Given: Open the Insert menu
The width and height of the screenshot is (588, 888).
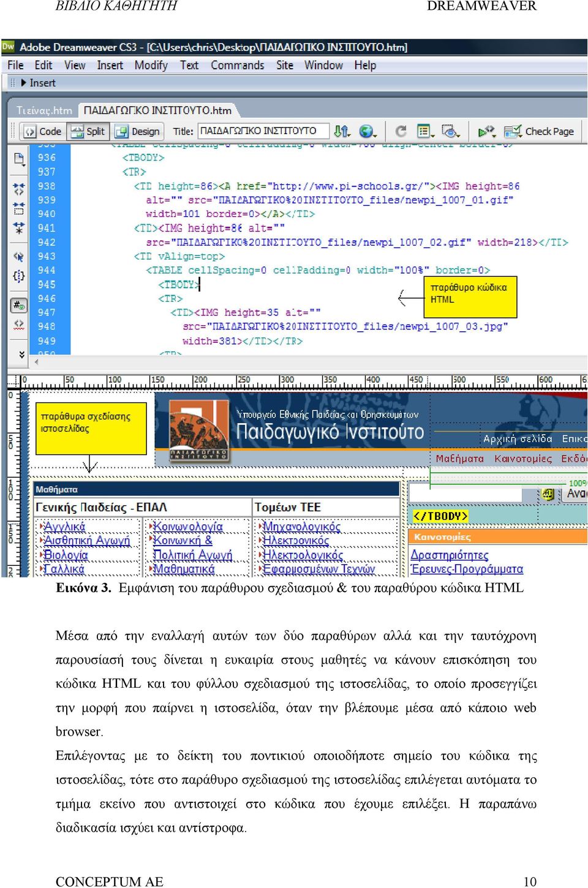Looking at the screenshot, I should 110,65.
